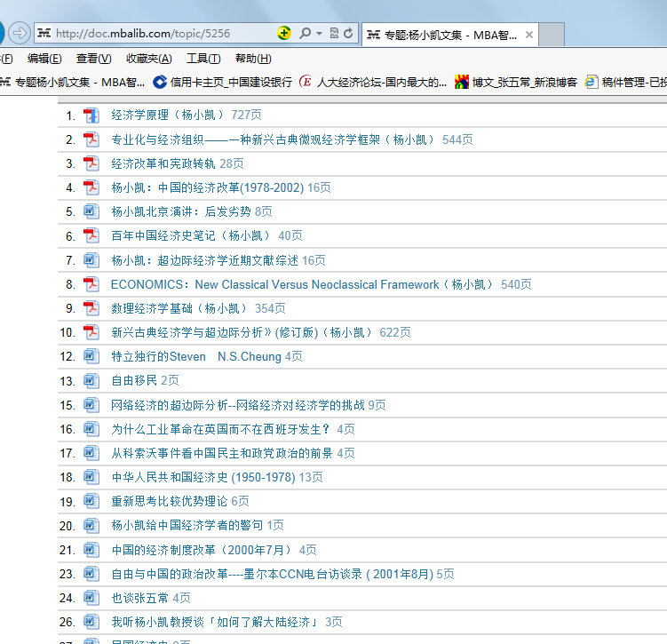The height and width of the screenshot is (644, 667).
Task: Click Word icon beside 我听杨小凯教授谈
Action: click(x=91, y=622)
